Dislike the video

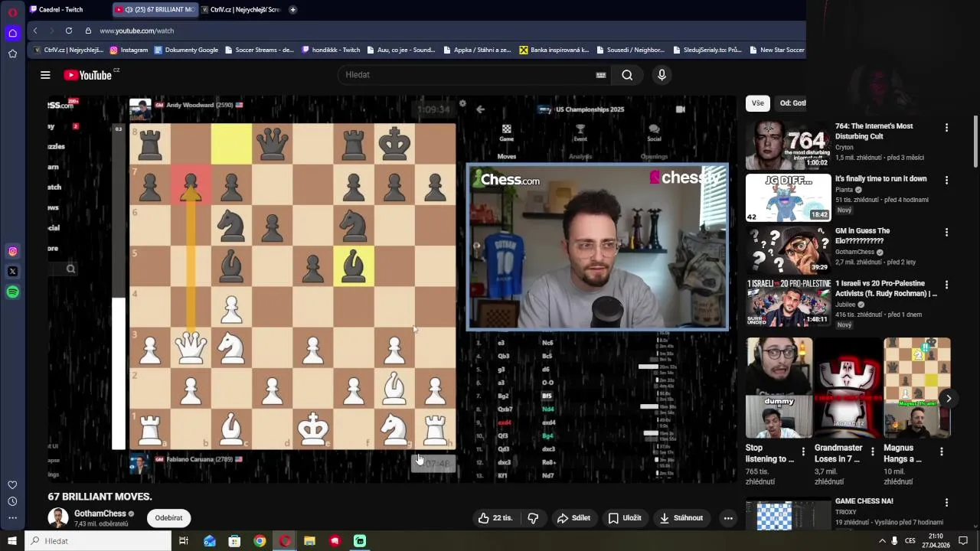533,518
